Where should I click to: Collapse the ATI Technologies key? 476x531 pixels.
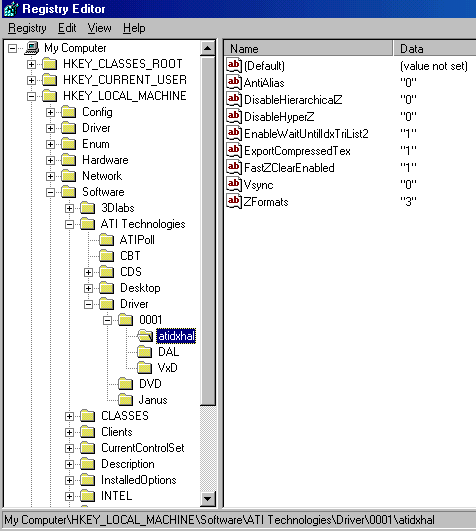[x=69, y=224]
